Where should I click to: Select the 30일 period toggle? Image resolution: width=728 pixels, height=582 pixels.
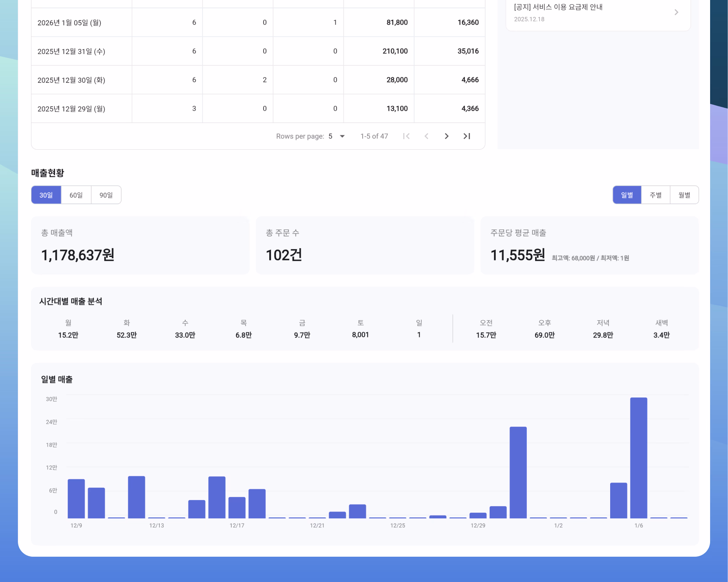[x=46, y=195]
